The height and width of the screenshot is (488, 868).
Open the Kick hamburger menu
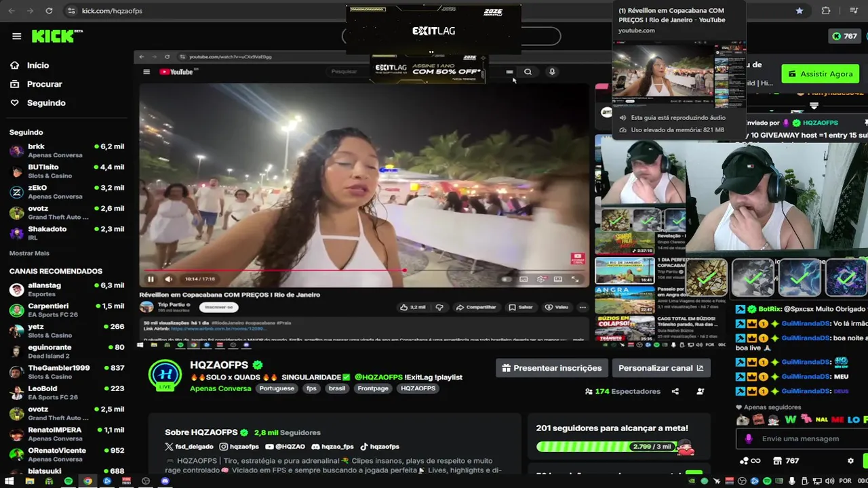pyautogui.click(x=16, y=37)
